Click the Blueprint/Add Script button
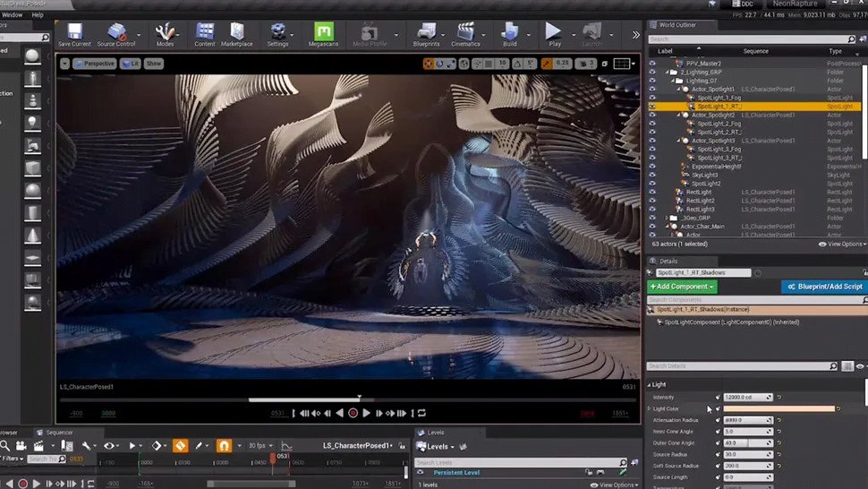Viewport: 868px width, 489px height. coord(824,287)
